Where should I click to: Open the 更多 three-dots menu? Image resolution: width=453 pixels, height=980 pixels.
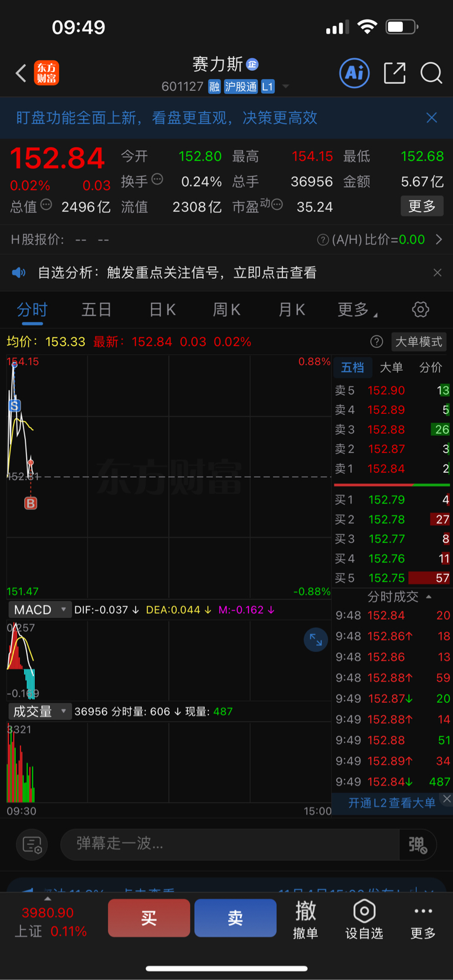423,919
